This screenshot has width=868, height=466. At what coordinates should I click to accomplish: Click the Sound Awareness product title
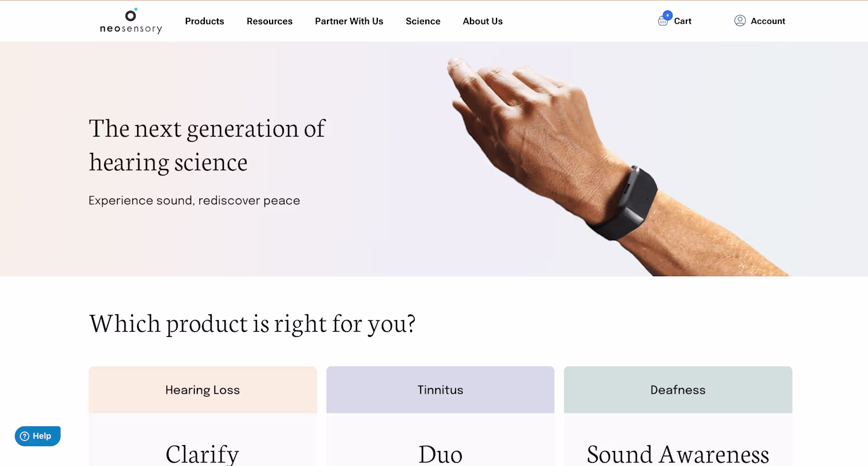tap(678, 454)
